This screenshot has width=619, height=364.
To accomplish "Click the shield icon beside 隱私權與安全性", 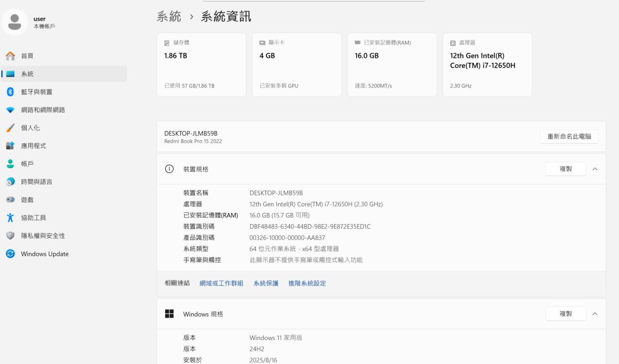I will point(10,236).
